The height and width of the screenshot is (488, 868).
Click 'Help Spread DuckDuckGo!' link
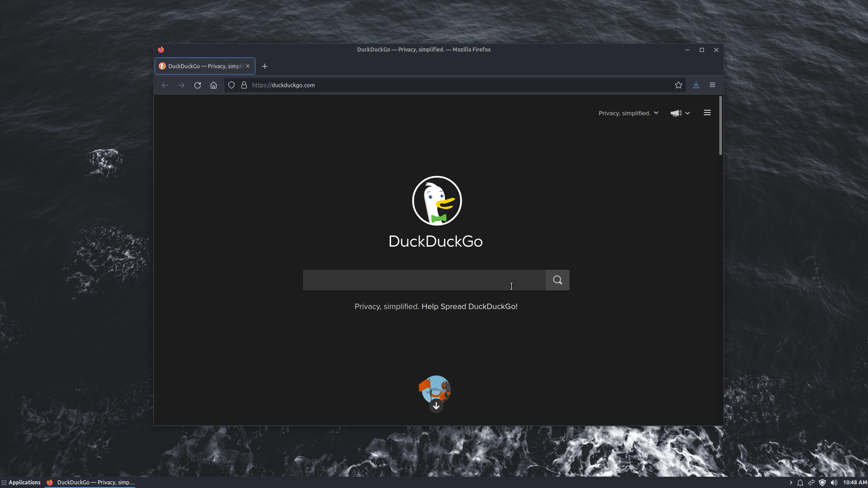(x=469, y=306)
